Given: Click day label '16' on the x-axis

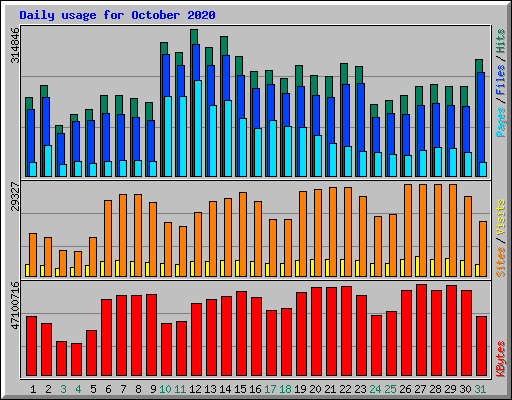Looking at the screenshot, I should click(x=255, y=389).
